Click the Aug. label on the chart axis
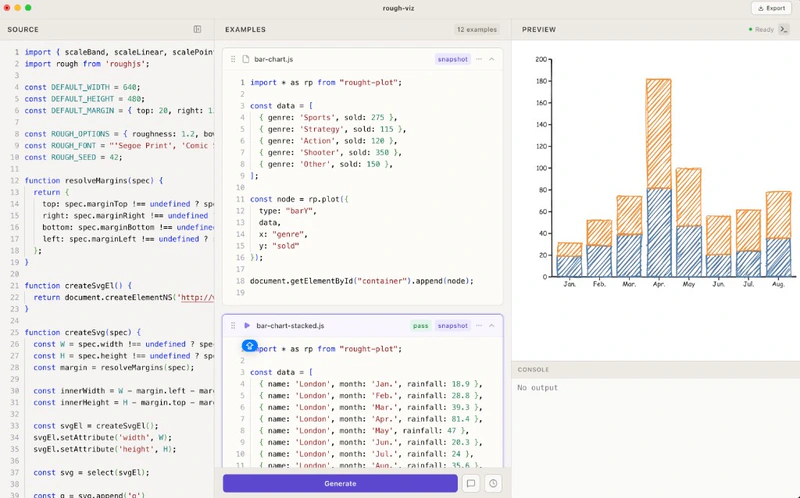Screen dimensions: 800x498 778,284
